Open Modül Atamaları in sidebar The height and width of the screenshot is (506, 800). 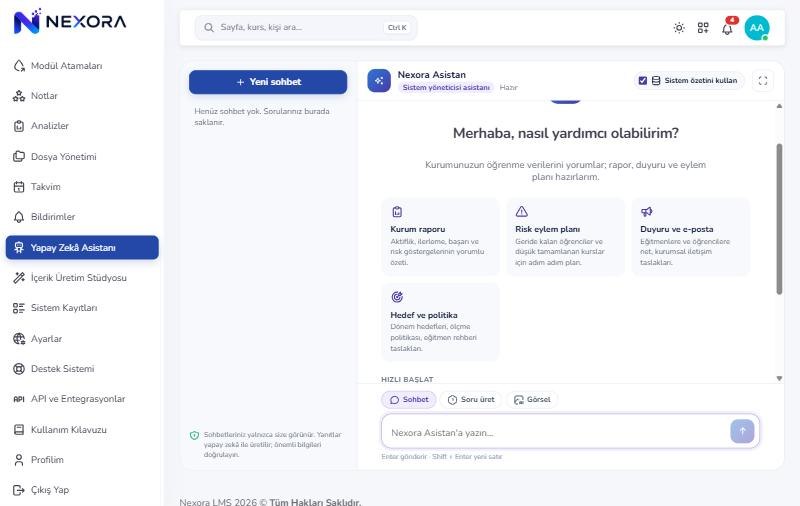pyautogui.click(x=82, y=66)
